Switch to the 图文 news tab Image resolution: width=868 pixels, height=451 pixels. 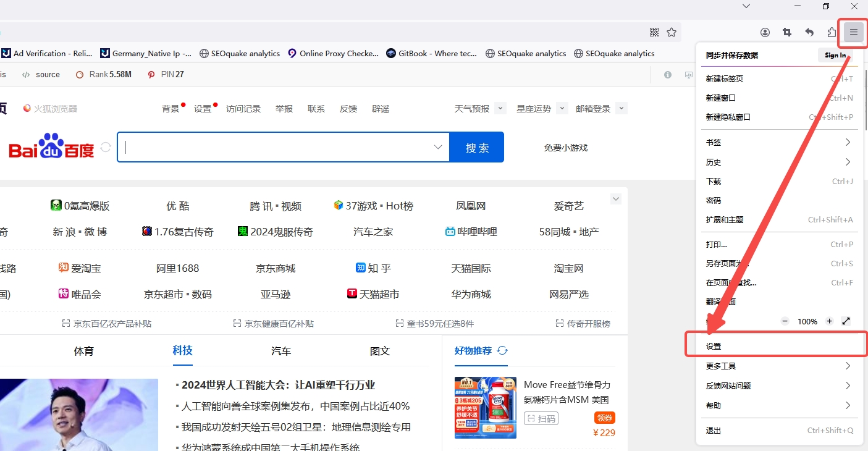tap(380, 351)
